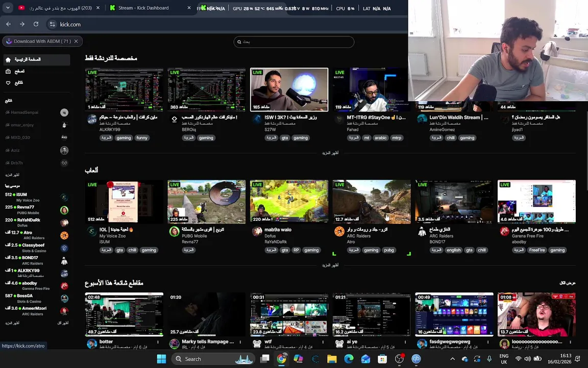Open BossGA recommended channel avatar

point(64,298)
